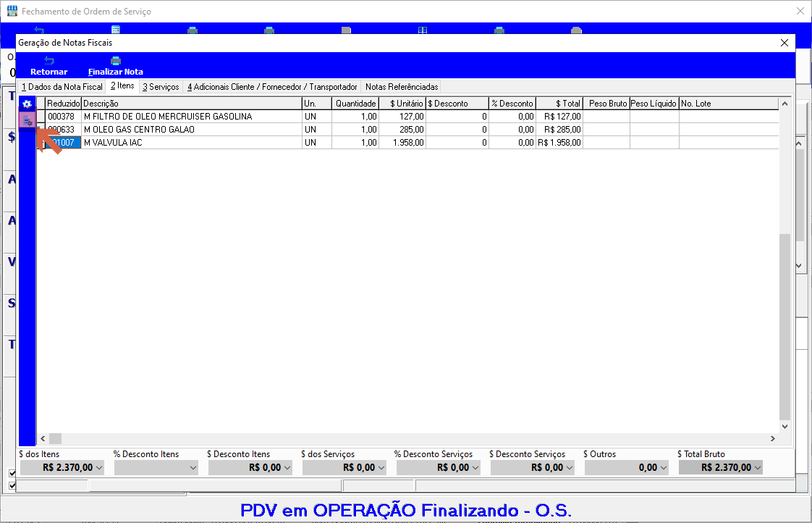812x523 pixels.
Task: Close the Geração de Notas Fiscais dialog
Action: tap(784, 43)
